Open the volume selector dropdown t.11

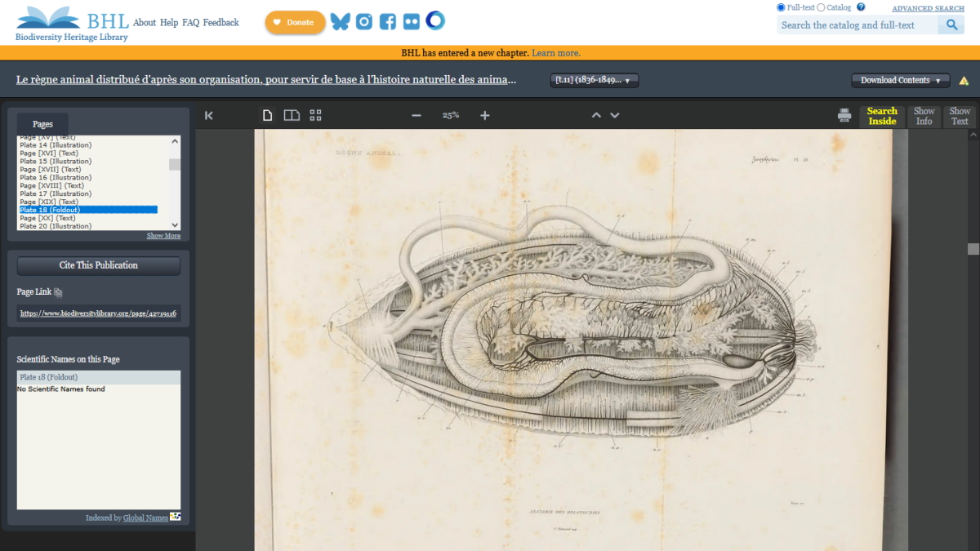tap(595, 81)
